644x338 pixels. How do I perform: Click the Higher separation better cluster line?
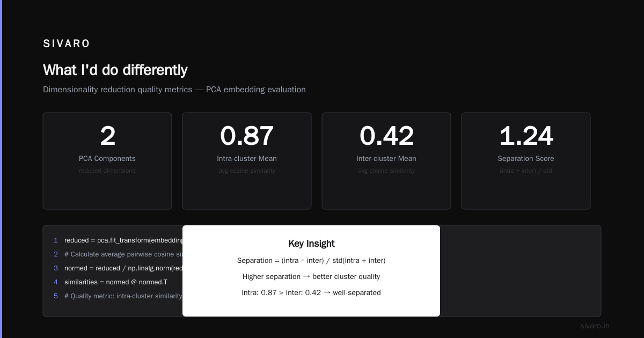coord(311,276)
